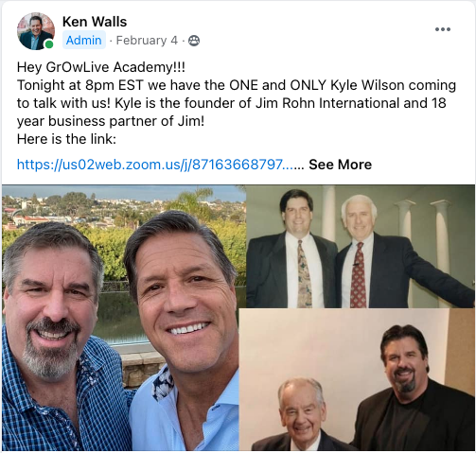
Task: Open the photo with white columns
Action: 360,246
